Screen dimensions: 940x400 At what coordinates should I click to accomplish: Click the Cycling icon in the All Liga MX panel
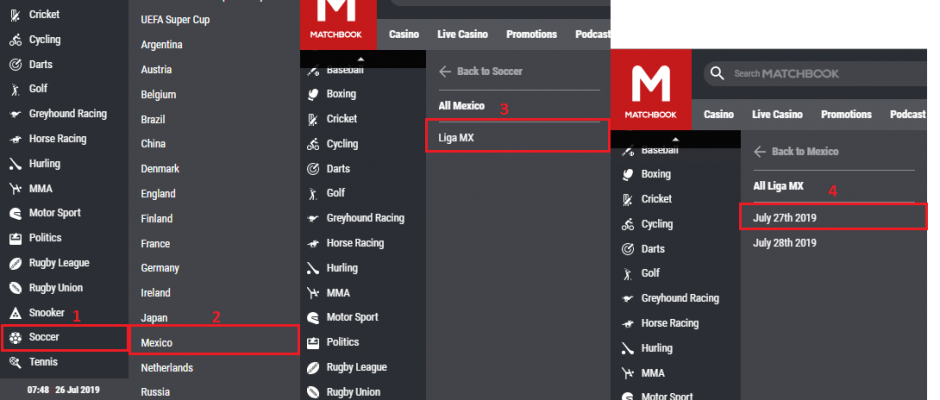point(628,224)
